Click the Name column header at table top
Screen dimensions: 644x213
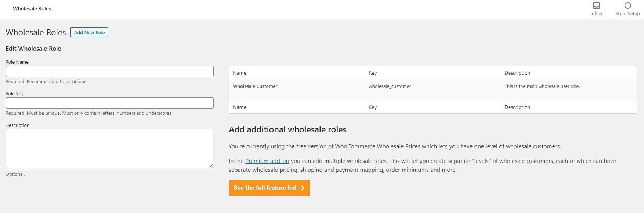240,73
